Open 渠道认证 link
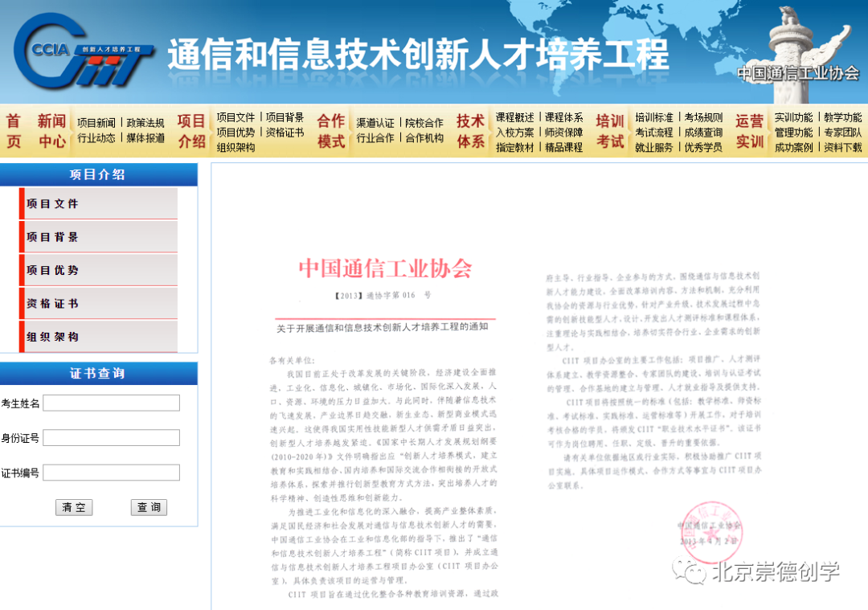The image size is (868, 610). click(375, 123)
